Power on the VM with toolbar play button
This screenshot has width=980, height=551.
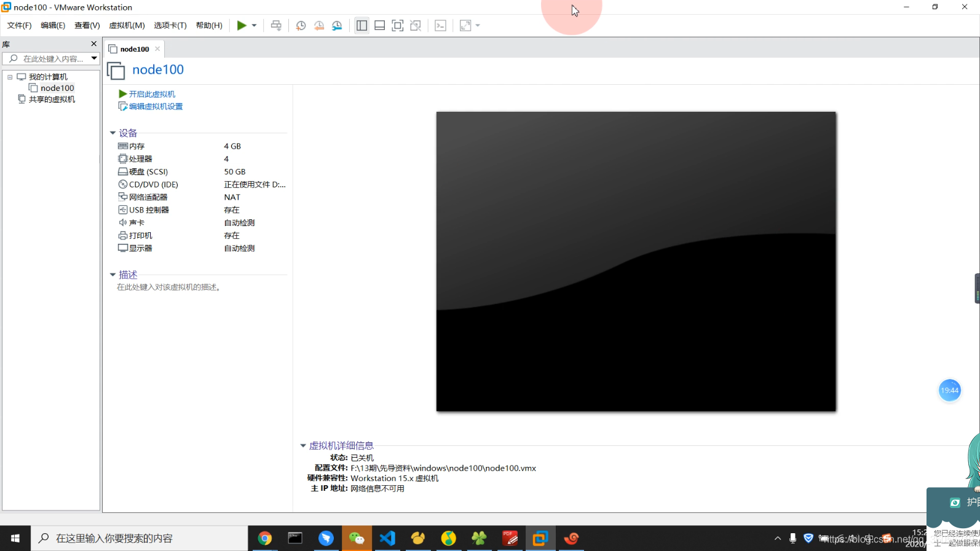pyautogui.click(x=242, y=25)
